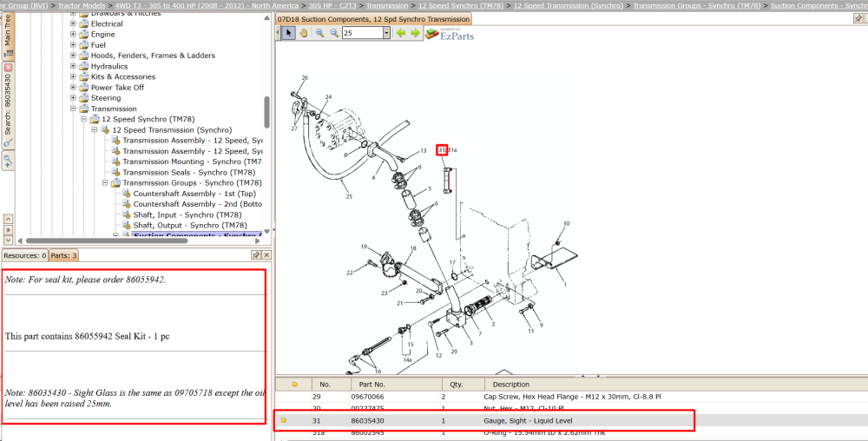868x441 pixels.
Task: Expand the Steering tree node
Action: 73,98
